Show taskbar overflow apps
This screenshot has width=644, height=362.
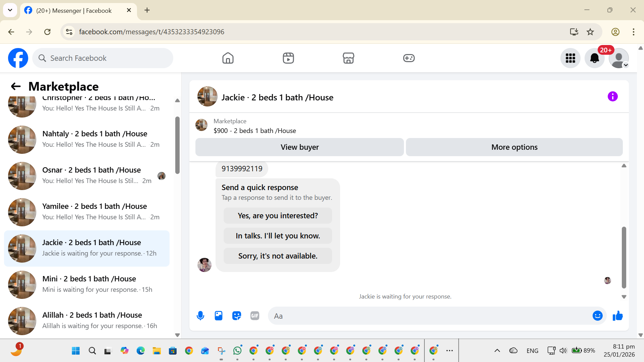tap(450, 351)
